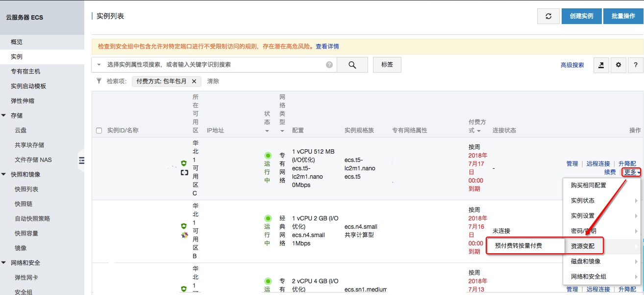The width and height of the screenshot is (644, 295).
Task: Click the security shield icon in first row
Action: pyautogui.click(x=184, y=163)
